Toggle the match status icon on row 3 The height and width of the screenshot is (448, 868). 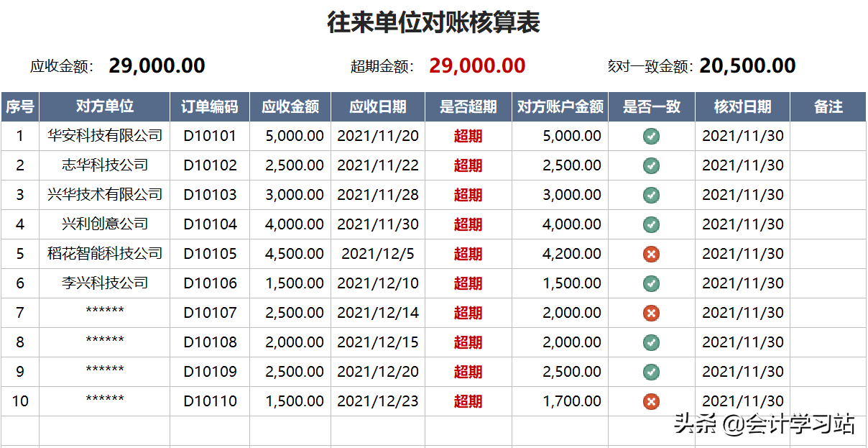[x=651, y=194]
